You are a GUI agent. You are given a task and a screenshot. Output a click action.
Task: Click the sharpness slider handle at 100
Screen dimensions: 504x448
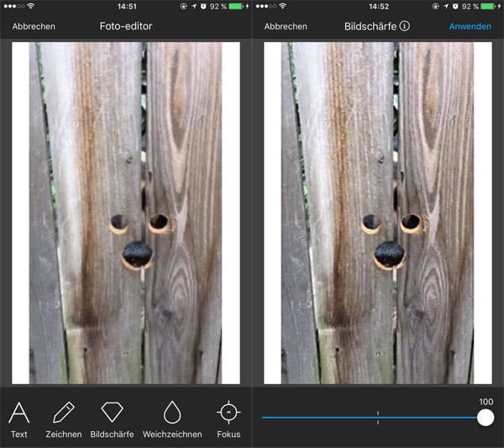tap(485, 417)
